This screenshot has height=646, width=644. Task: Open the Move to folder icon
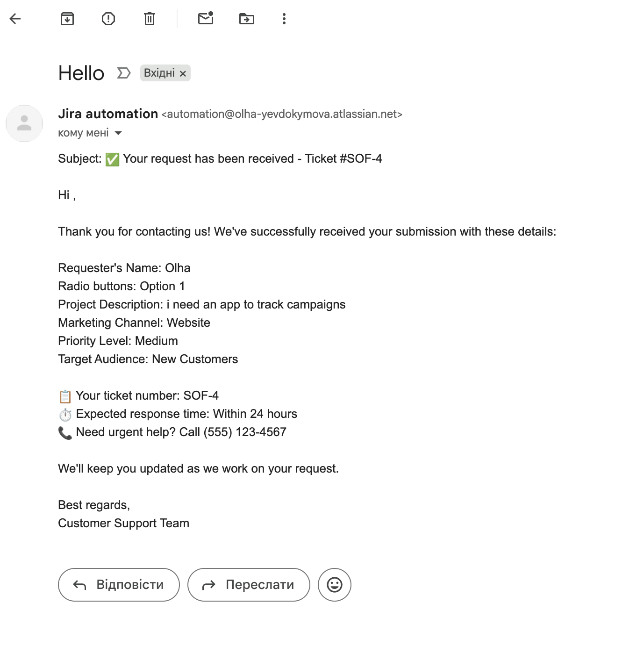pos(247,19)
